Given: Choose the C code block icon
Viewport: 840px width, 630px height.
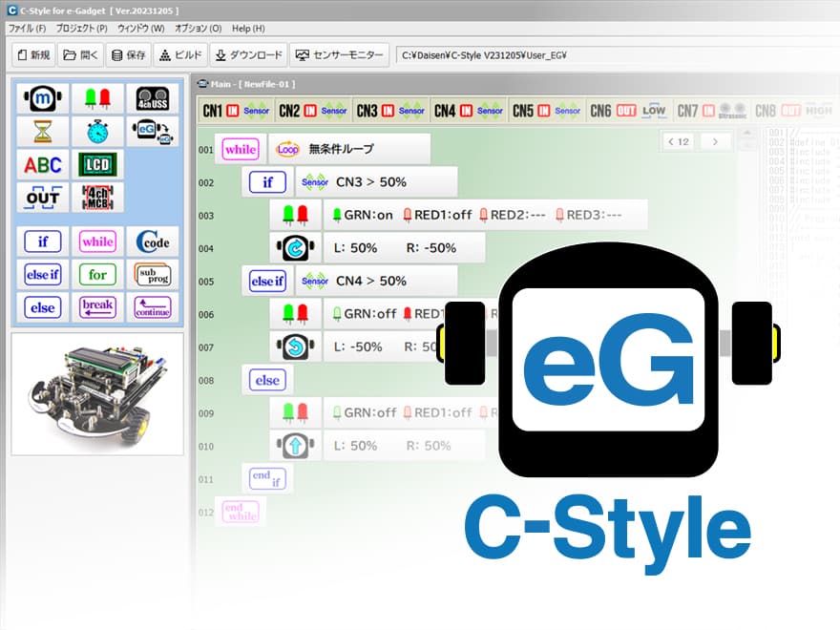Looking at the screenshot, I should tap(152, 241).
